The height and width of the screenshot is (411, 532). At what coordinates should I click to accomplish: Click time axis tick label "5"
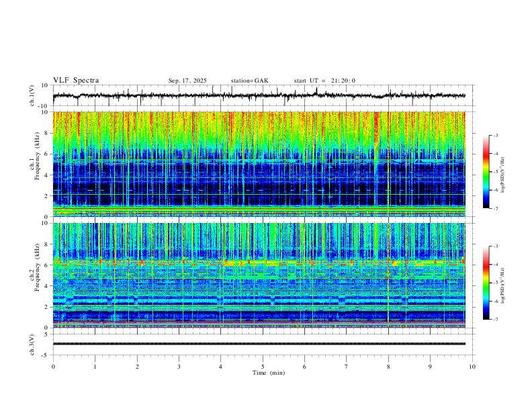(x=263, y=367)
